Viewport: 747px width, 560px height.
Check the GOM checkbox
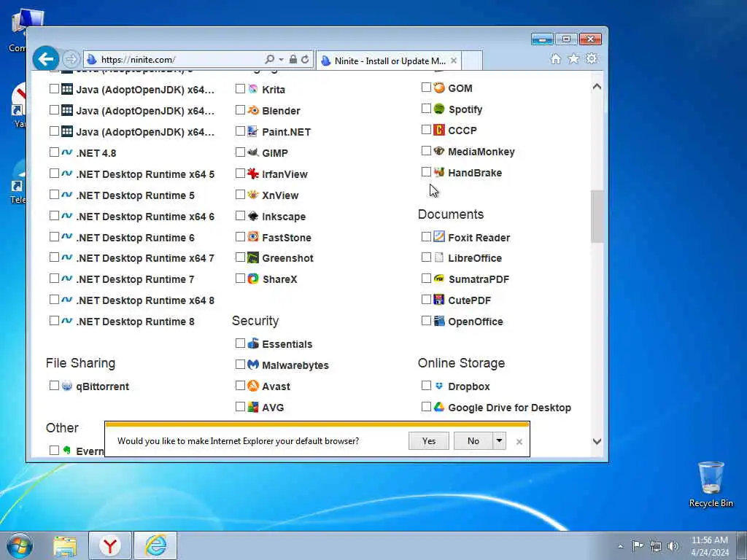tap(426, 87)
